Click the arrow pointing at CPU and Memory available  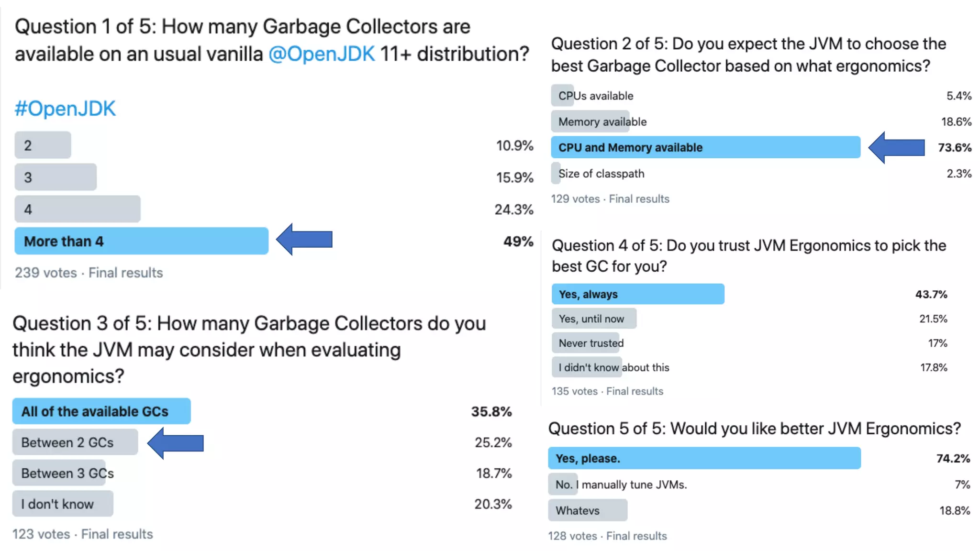tap(896, 147)
